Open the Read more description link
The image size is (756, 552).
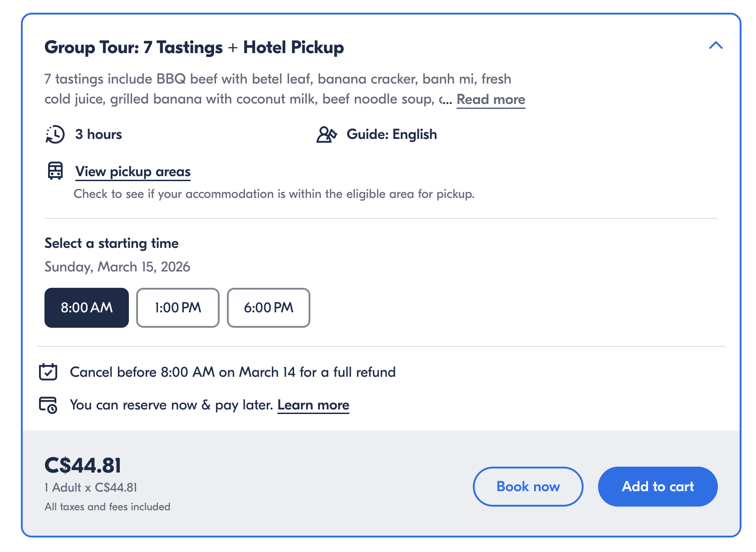pos(491,99)
